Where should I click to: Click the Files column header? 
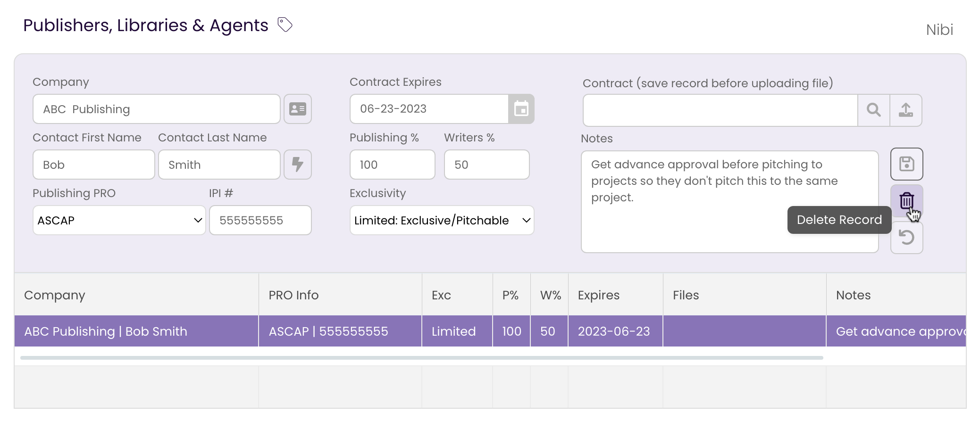(x=745, y=295)
